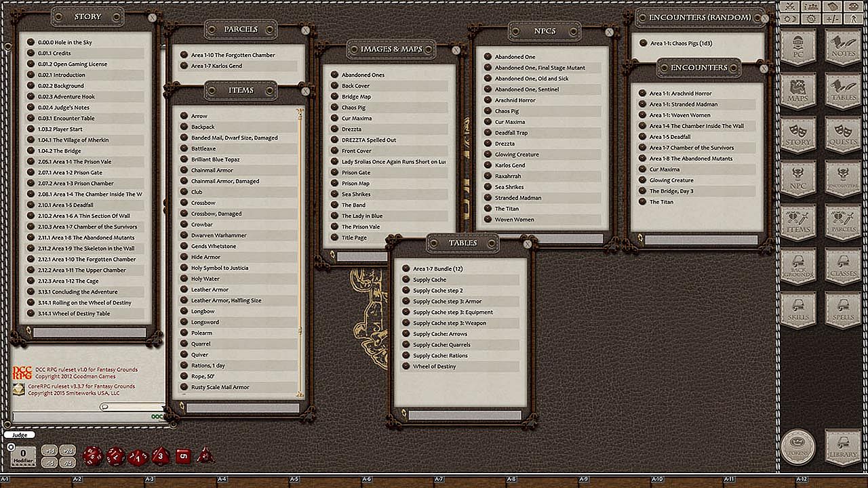Pick the red d20 die
The image size is (868, 488).
92,456
